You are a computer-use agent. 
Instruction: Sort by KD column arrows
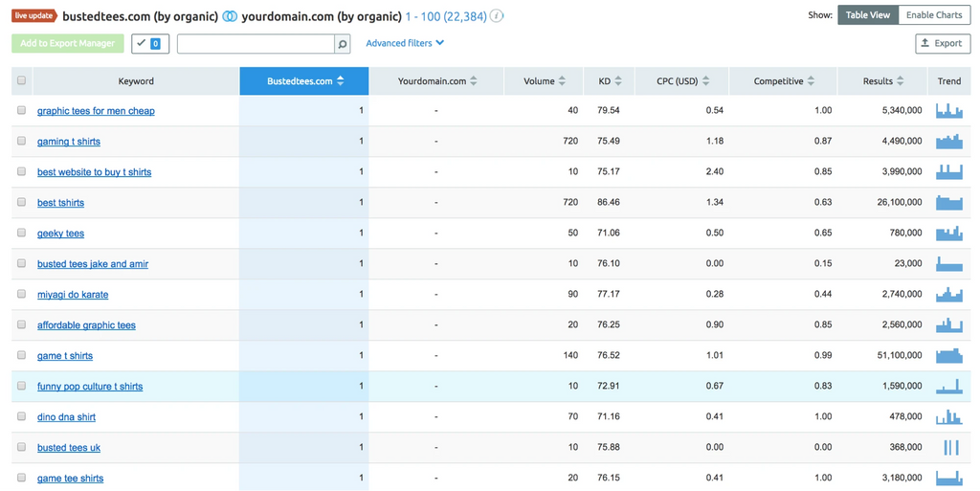pyautogui.click(x=618, y=81)
